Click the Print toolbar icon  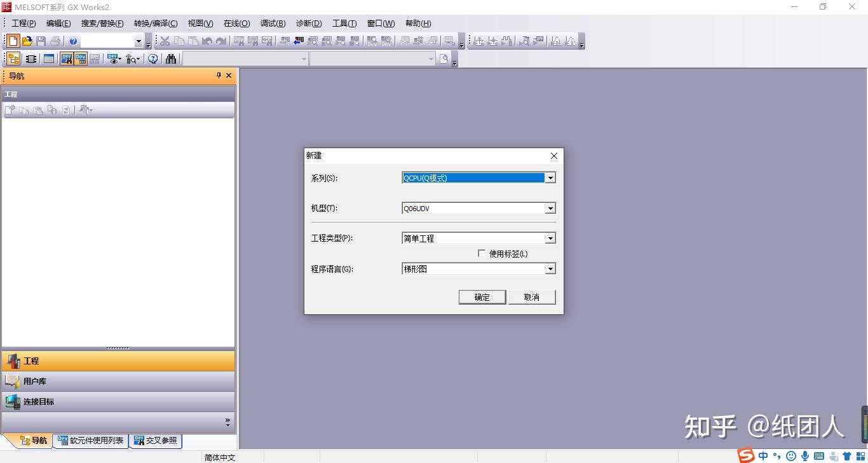pyautogui.click(x=55, y=41)
